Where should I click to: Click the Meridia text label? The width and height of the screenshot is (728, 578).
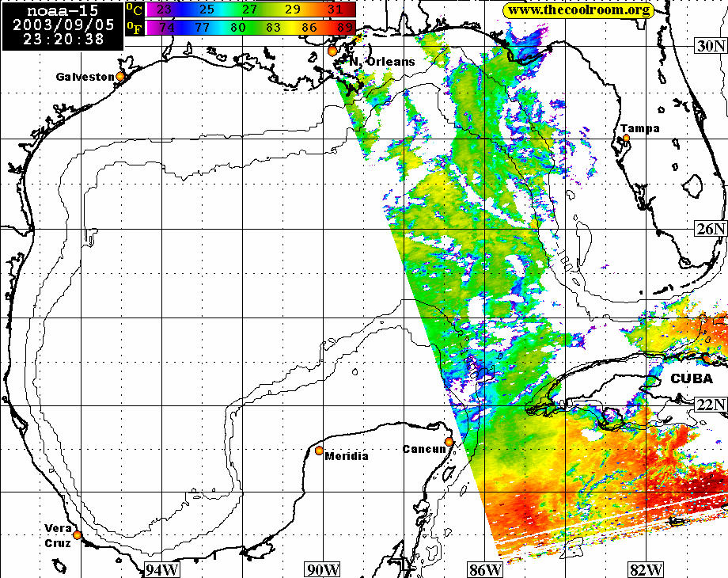tap(347, 456)
